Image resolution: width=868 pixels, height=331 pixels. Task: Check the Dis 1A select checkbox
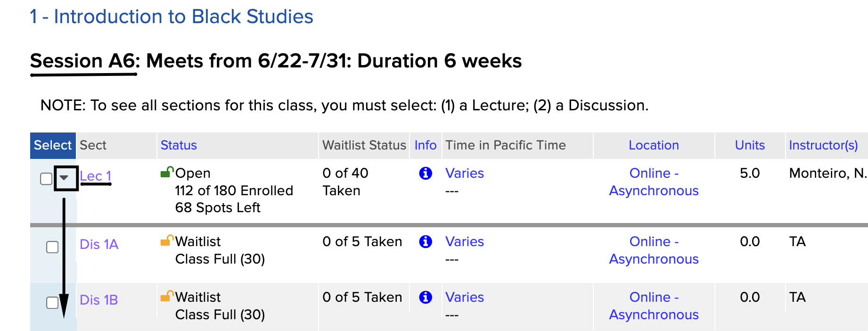[52, 247]
